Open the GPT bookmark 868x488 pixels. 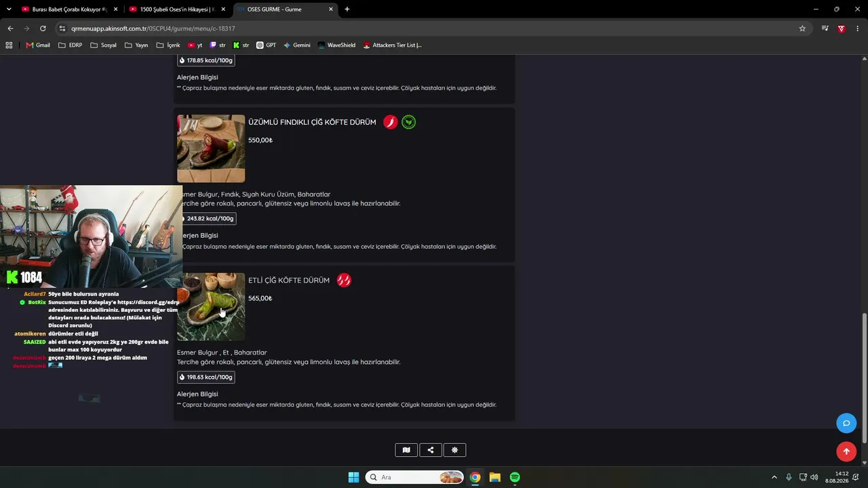267,45
